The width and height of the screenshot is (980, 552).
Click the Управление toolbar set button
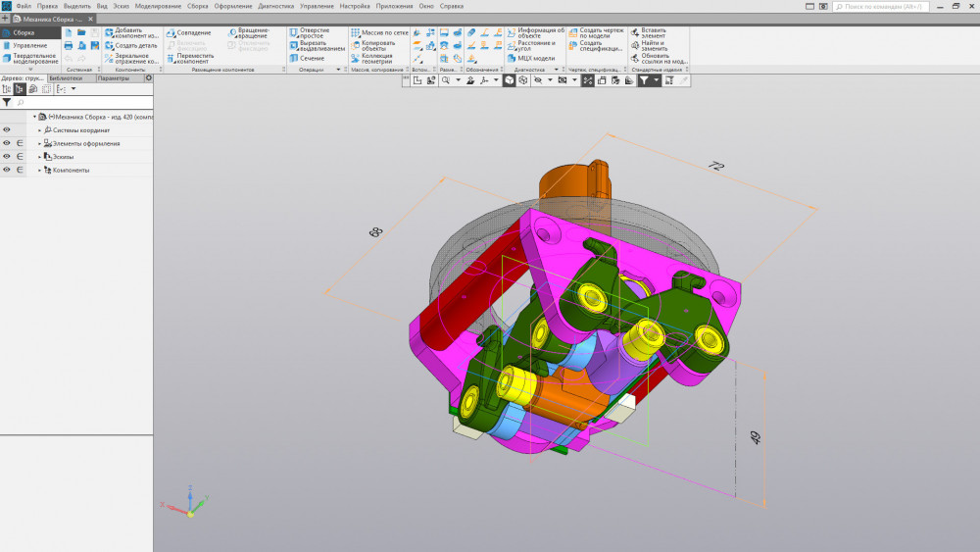pos(29,45)
